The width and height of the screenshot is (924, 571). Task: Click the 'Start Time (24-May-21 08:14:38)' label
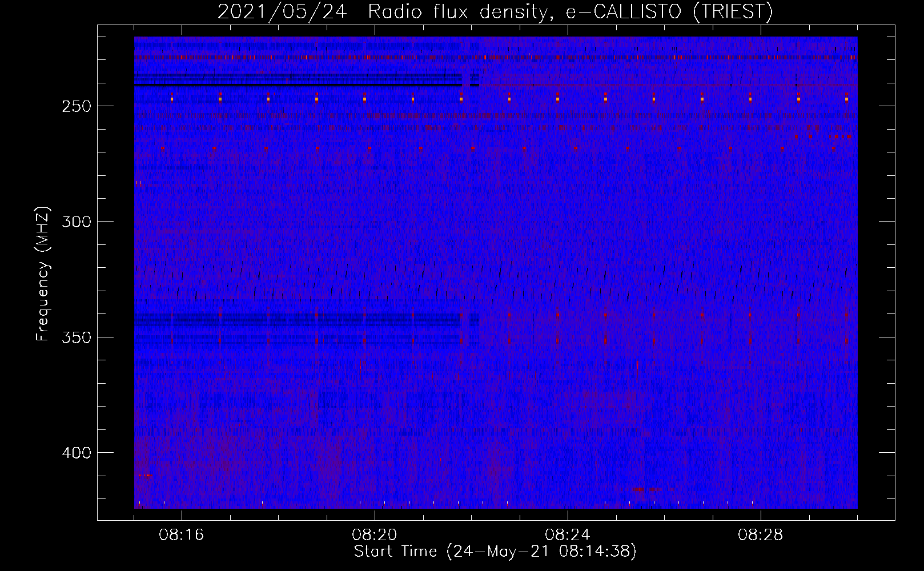[x=495, y=552]
